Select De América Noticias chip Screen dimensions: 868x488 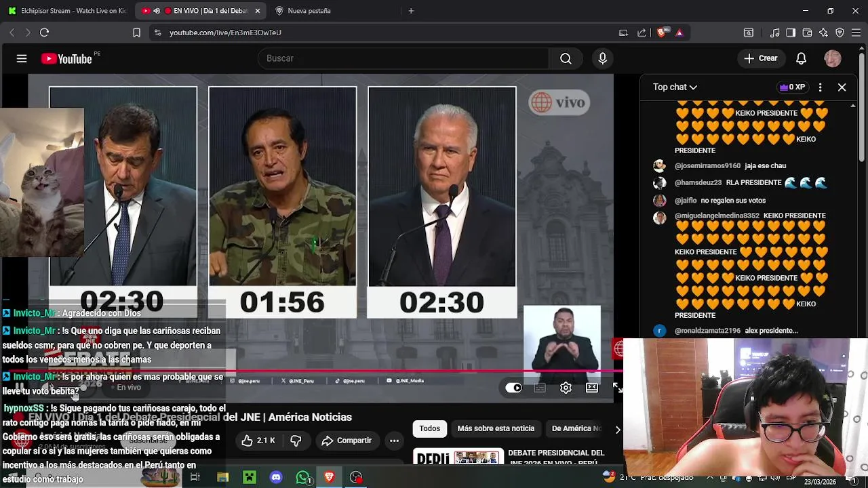tap(576, 428)
